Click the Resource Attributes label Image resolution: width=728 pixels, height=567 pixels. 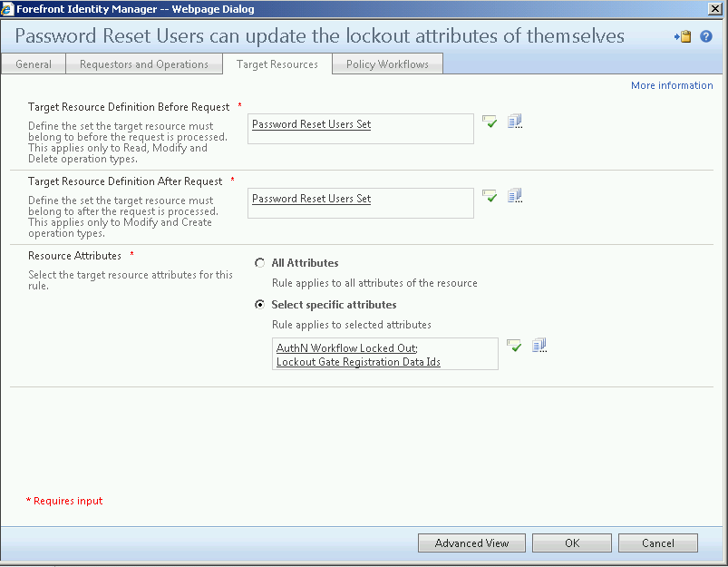74,256
